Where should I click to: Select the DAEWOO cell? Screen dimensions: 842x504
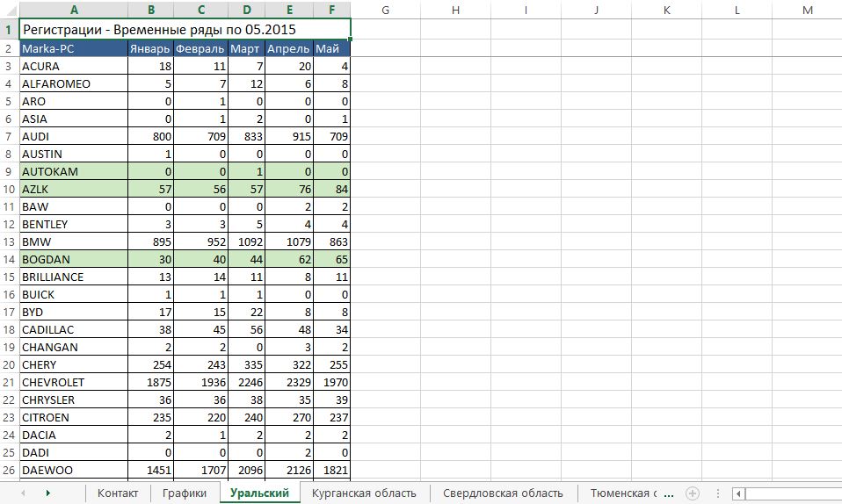pos(74,470)
